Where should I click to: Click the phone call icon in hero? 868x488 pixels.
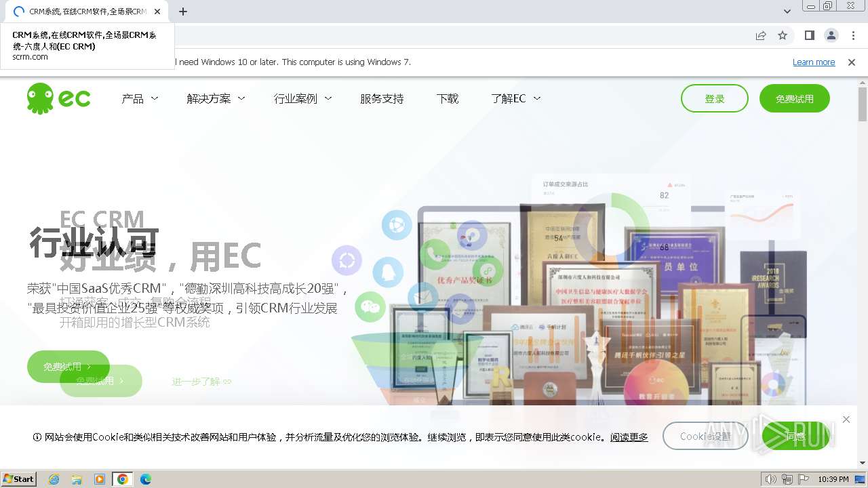pos(435,254)
